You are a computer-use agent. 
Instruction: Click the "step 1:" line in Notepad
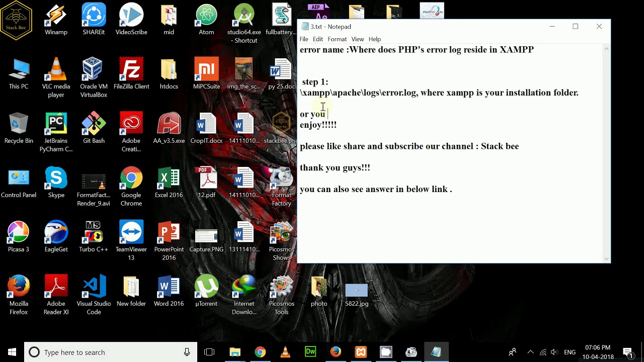[x=315, y=82]
